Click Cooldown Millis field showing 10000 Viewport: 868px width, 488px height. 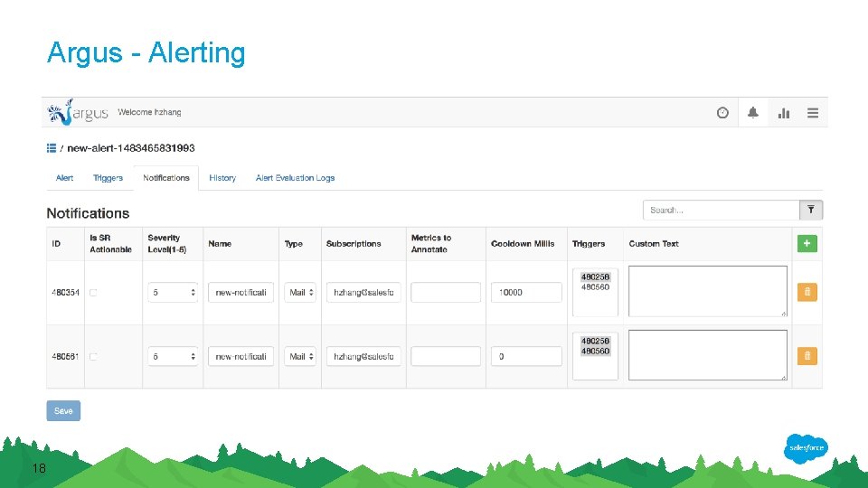pos(526,293)
